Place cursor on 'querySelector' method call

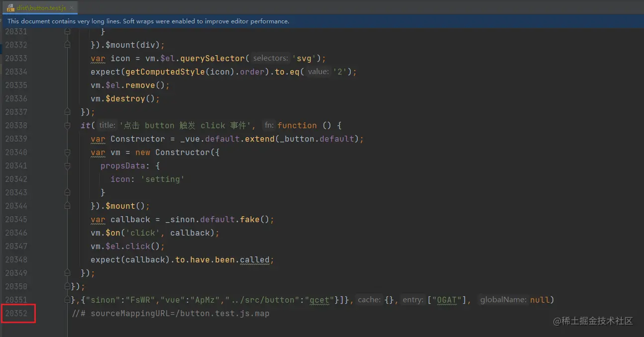point(213,58)
